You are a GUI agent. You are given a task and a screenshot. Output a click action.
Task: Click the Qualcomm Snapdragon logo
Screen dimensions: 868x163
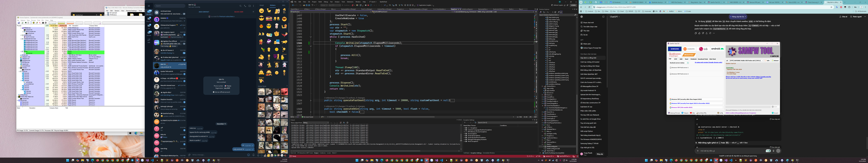pyautogui.click(x=675, y=55)
